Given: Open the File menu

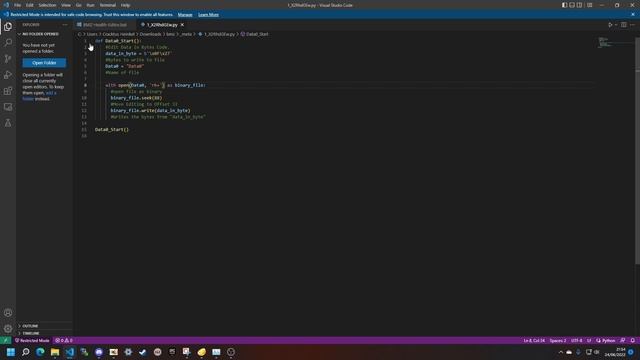Looking at the screenshot, I should pos(18,5).
